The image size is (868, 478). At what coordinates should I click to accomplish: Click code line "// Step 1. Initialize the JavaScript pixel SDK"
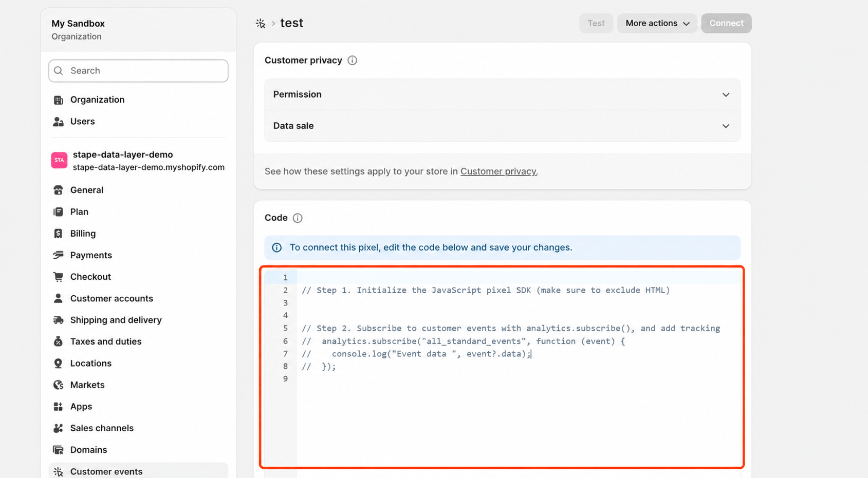(486, 290)
